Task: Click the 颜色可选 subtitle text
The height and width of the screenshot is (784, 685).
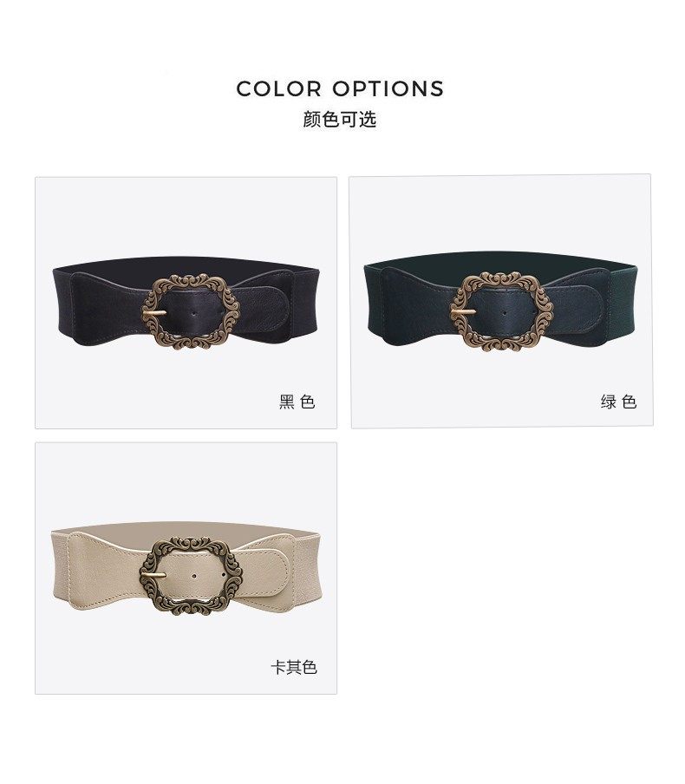Action: pyautogui.click(x=340, y=119)
